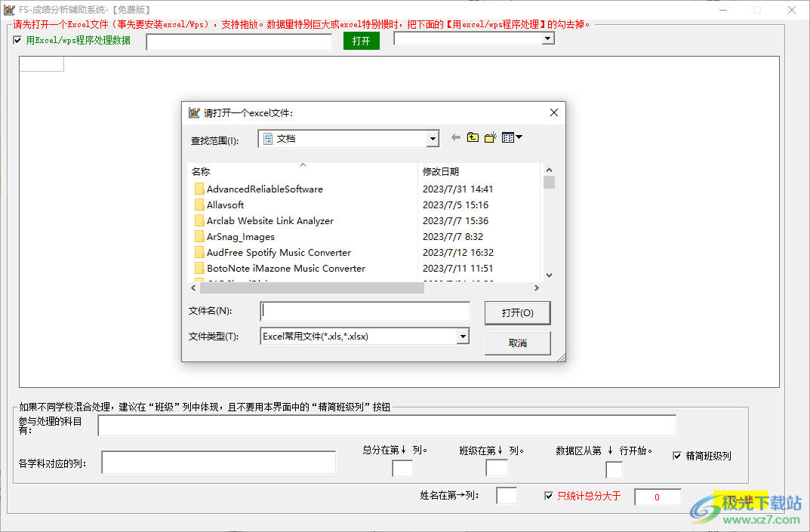Open the 文件类型 dropdown
The height and width of the screenshot is (532, 810).
(463, 336)
